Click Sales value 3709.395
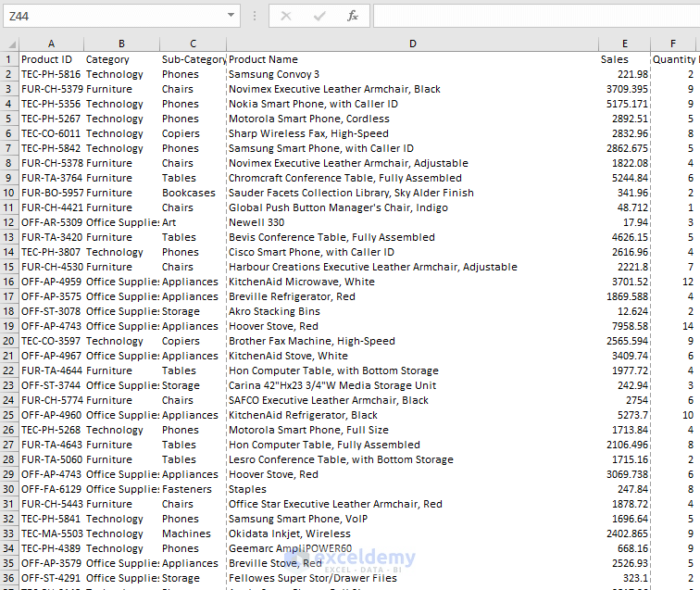 tap(625, 89)
